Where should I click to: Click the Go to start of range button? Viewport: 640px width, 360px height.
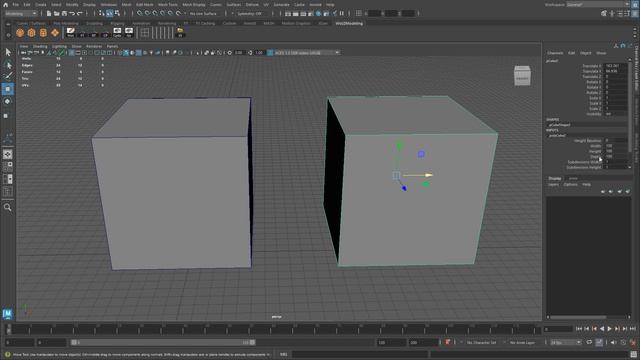579,329
